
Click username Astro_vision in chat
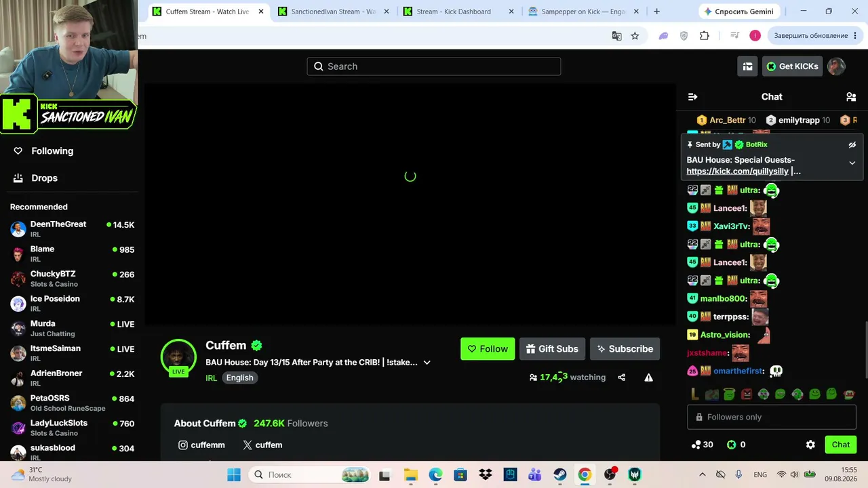pyautogui.click(x=725, y=335)
